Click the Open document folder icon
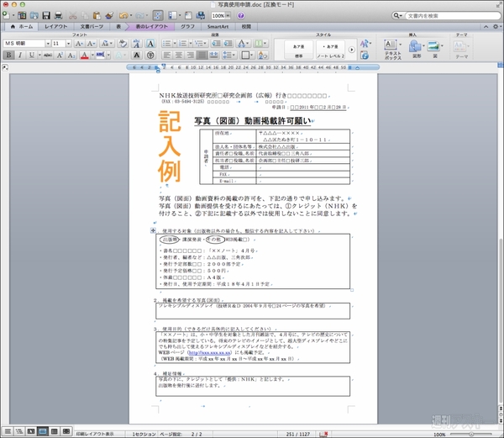 34,15
